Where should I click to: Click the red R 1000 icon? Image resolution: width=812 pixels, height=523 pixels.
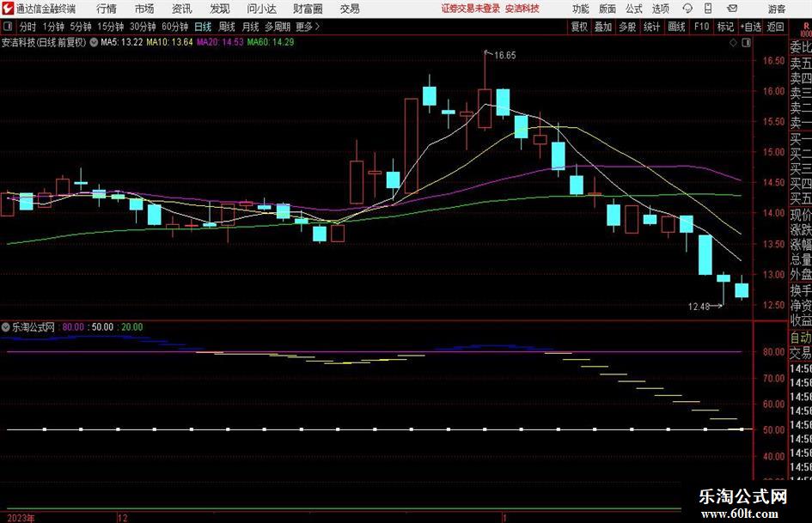point(806,29)
